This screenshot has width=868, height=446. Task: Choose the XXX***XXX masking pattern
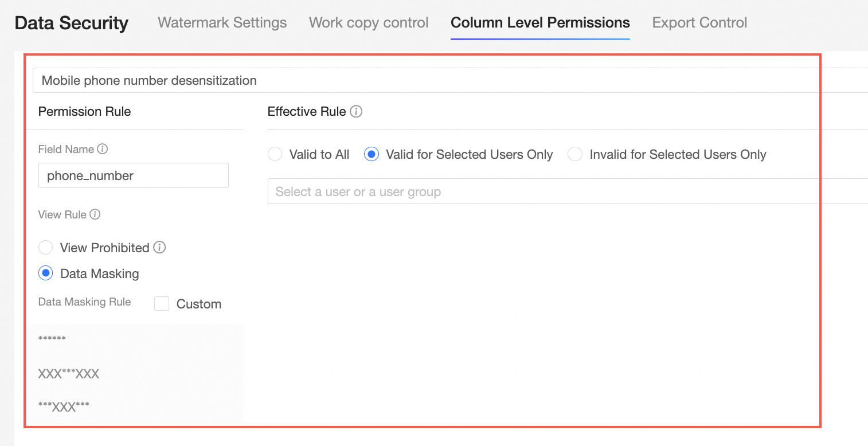click(69, 374)
